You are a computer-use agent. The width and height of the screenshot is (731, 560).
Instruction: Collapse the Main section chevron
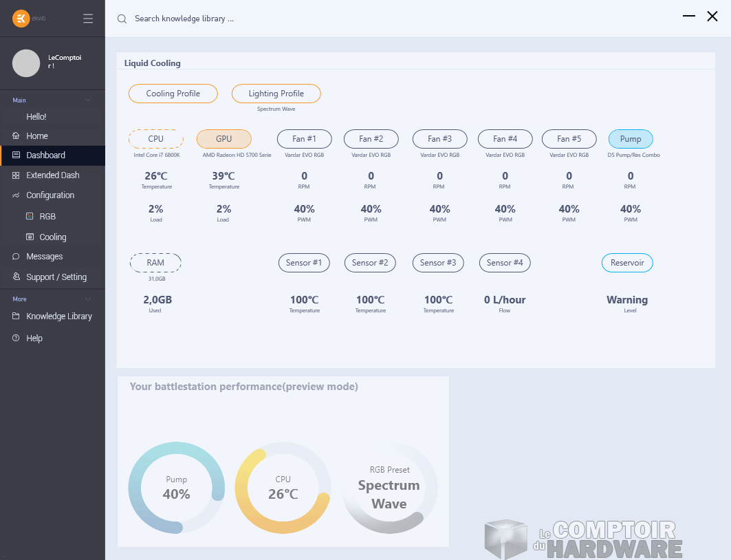tap(87, 100)
